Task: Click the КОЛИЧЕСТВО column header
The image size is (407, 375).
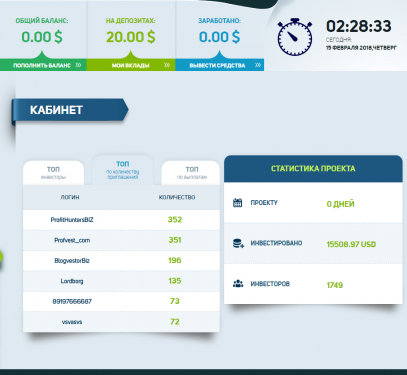Action: [177, 197]
